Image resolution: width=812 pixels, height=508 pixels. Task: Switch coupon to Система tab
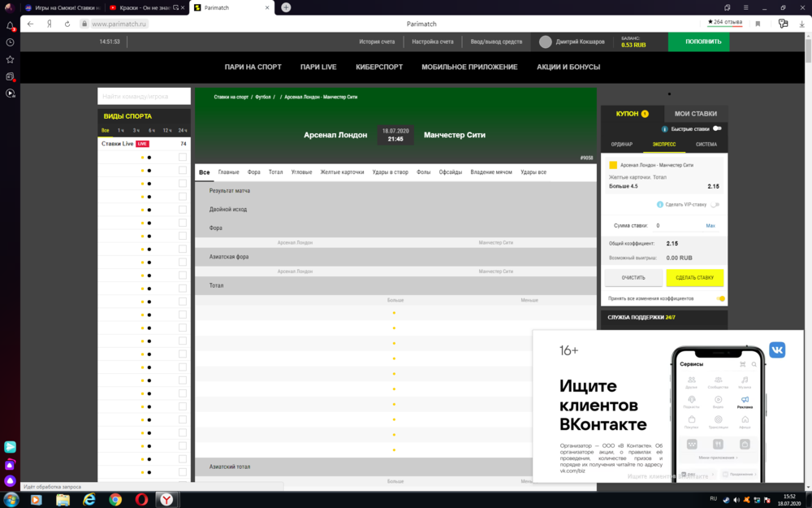[x=706, y=145]
